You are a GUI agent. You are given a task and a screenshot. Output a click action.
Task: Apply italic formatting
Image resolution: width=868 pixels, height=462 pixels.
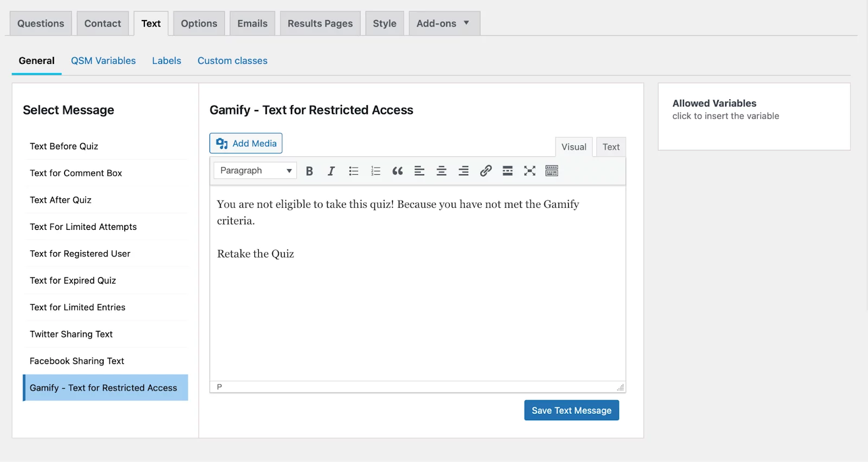click(x=331, y=171)
